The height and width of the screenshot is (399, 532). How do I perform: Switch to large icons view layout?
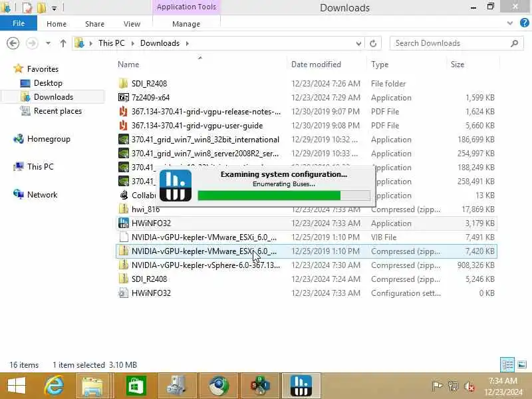(x=522, y=365)
